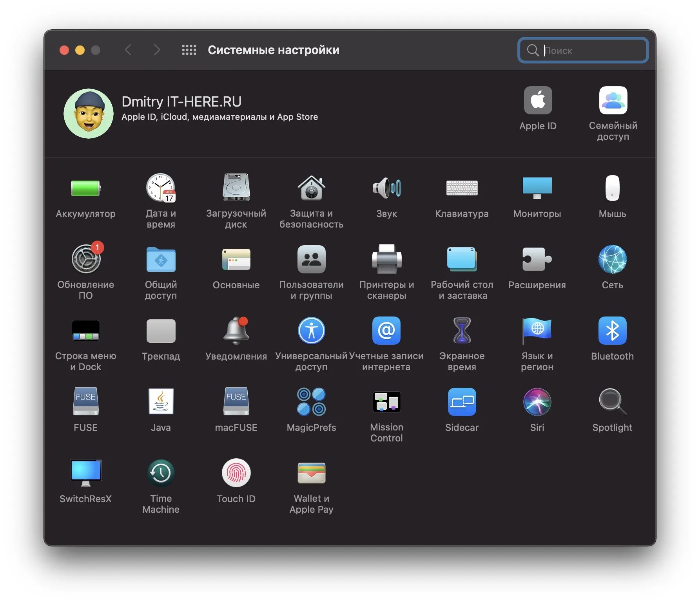Open the Трекпад trackpad pane
This screenshot has height=604, width=700.
point(161,331)
